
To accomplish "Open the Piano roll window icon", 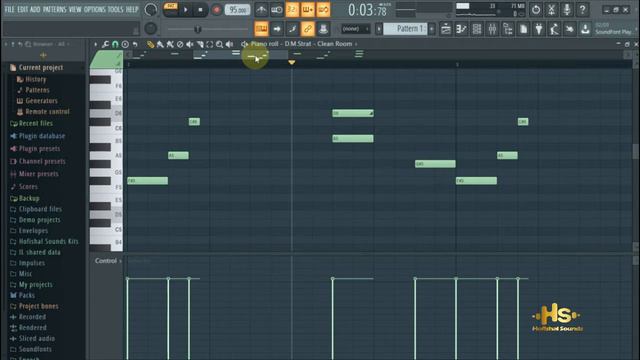I will (461, 29).
